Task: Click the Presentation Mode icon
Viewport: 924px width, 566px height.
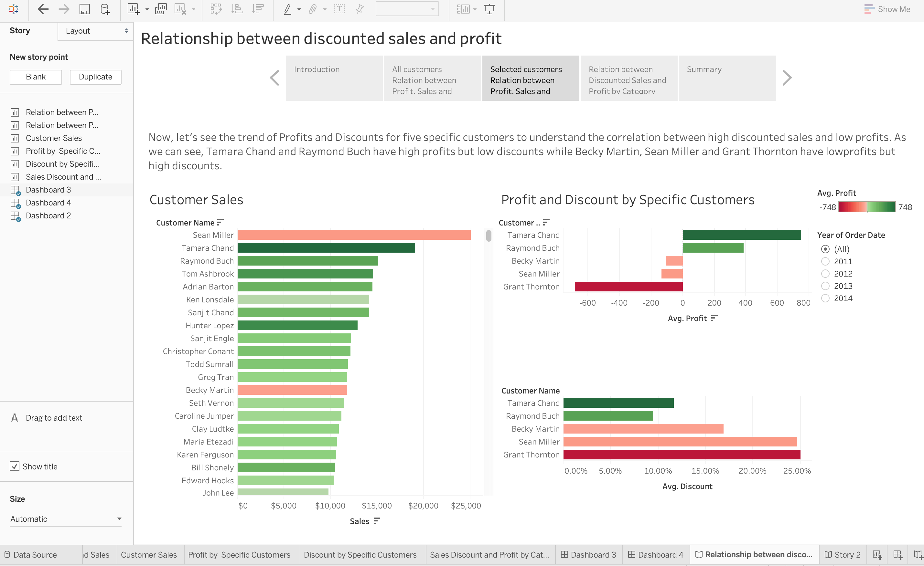Action: [489, 9]
